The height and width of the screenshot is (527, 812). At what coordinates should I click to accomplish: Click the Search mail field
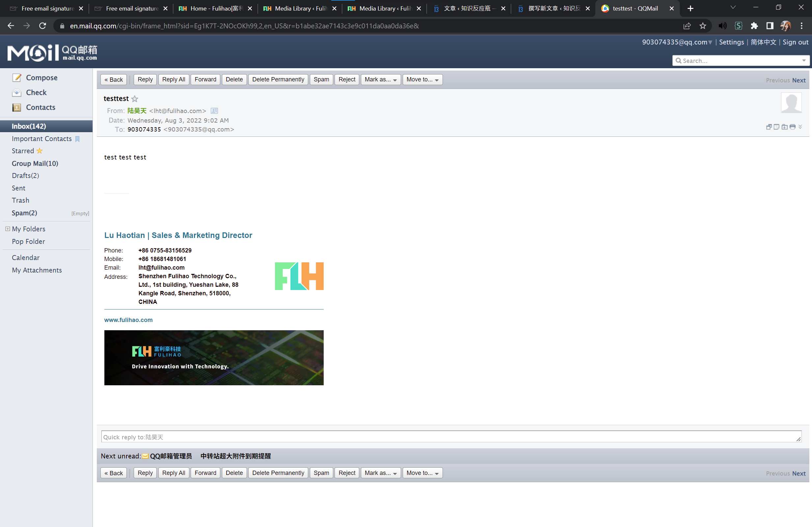737,60
